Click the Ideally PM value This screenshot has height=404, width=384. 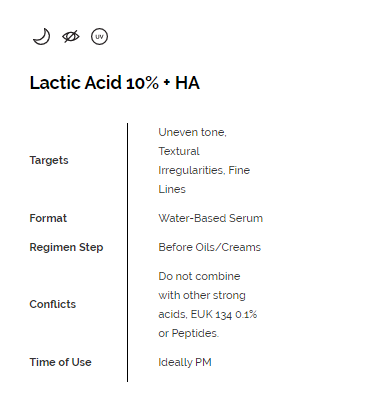click(185, 362)
